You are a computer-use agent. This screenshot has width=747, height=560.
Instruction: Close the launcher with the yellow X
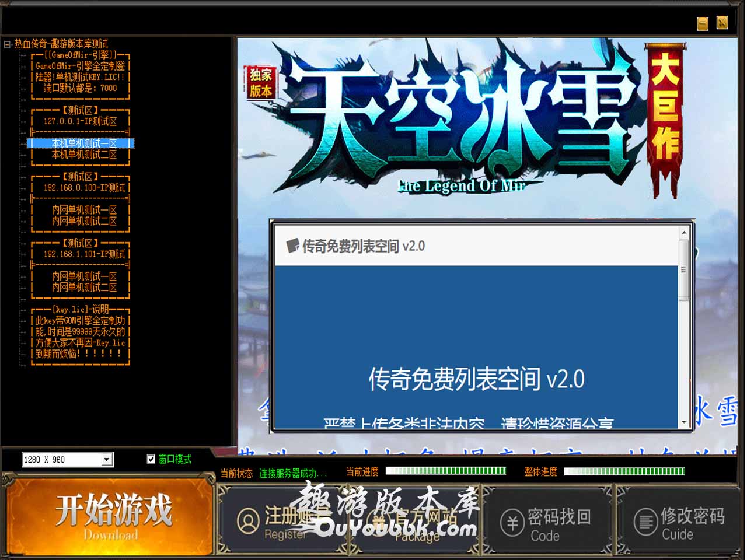pyautogui.click(x=722, y=23)
